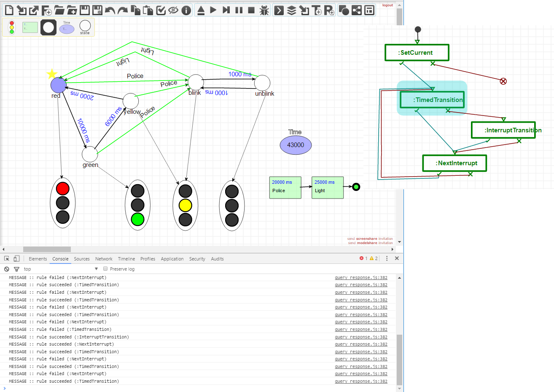Select the state circle palette element

tap(85, 26)
